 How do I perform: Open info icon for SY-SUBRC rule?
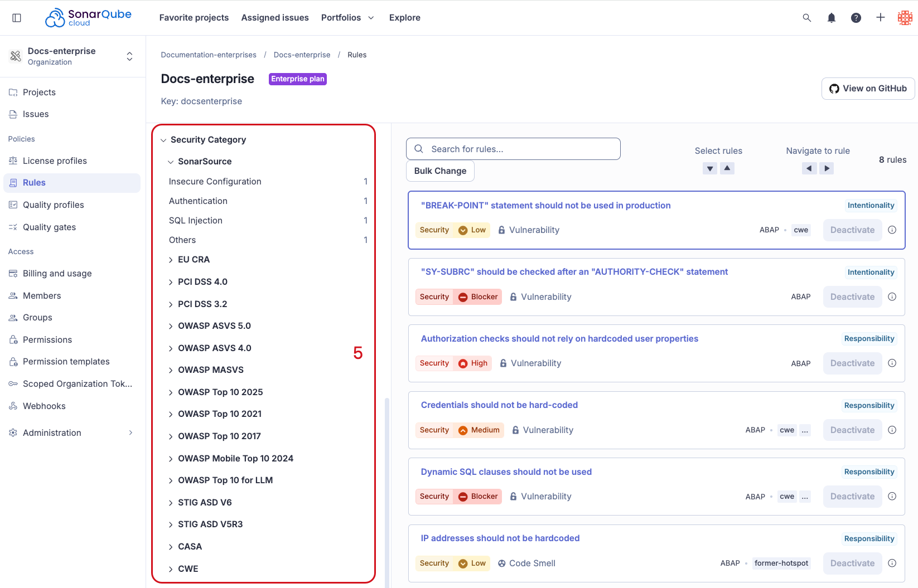[892, 297]
